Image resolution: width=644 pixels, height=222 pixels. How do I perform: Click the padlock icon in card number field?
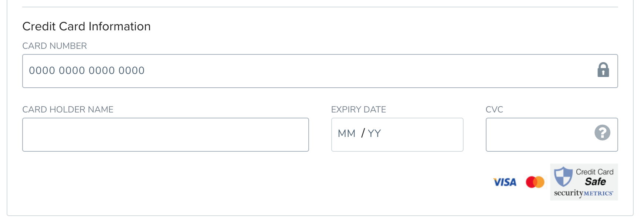coord(603,70)
